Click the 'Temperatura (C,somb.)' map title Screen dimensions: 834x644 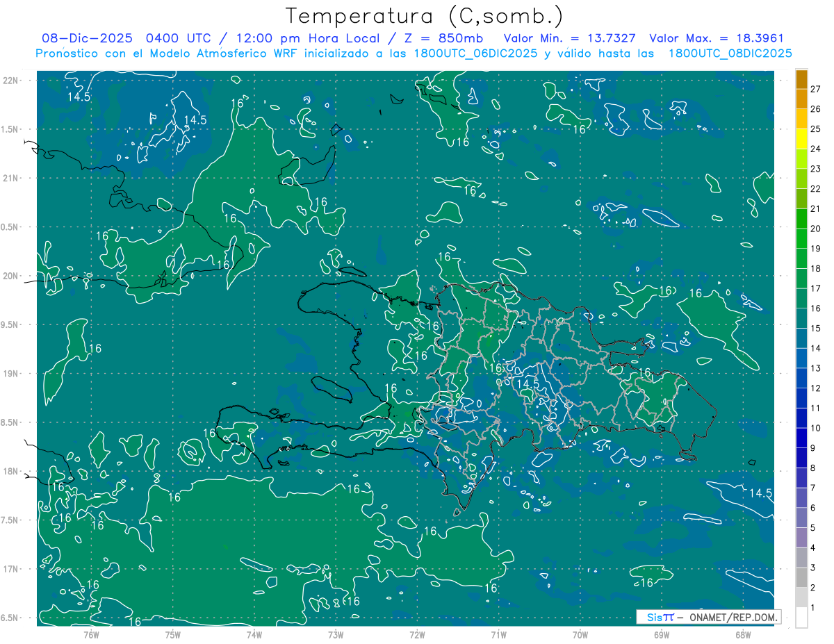[x=425, y=16]
